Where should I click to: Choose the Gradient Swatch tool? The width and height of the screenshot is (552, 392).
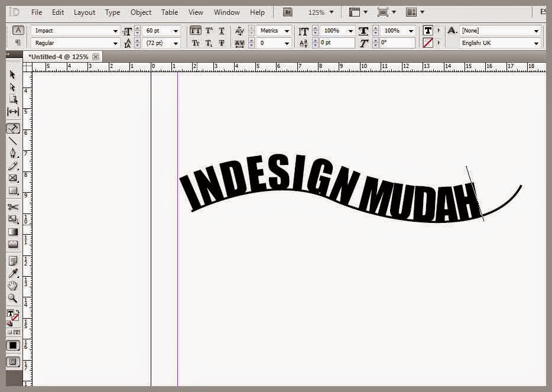click(x=13, y=232)
